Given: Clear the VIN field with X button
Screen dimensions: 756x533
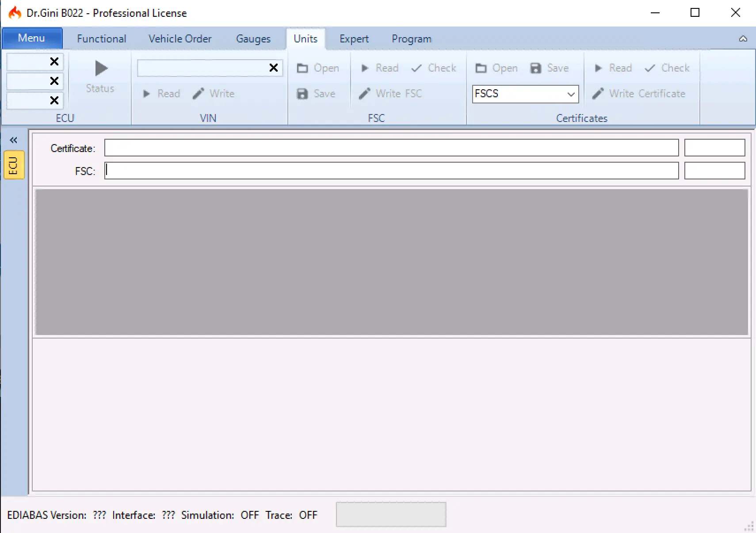Looking at the screenshot, I should pyautogui.click(x=274, y=68).
